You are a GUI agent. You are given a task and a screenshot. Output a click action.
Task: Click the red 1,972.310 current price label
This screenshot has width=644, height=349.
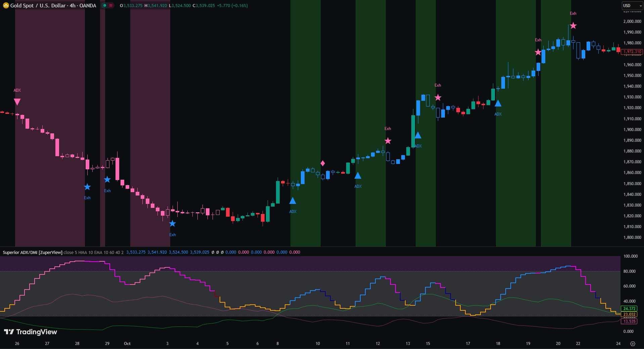632,52
